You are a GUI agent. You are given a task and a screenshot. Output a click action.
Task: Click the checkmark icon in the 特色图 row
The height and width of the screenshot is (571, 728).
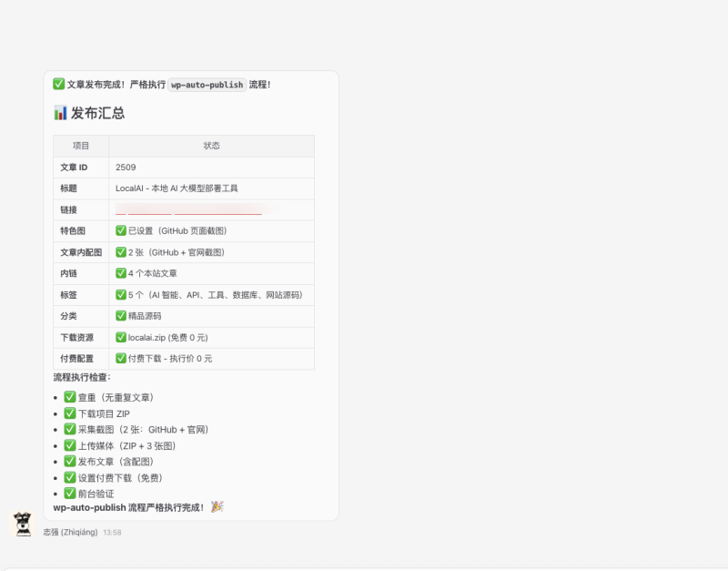122,231
